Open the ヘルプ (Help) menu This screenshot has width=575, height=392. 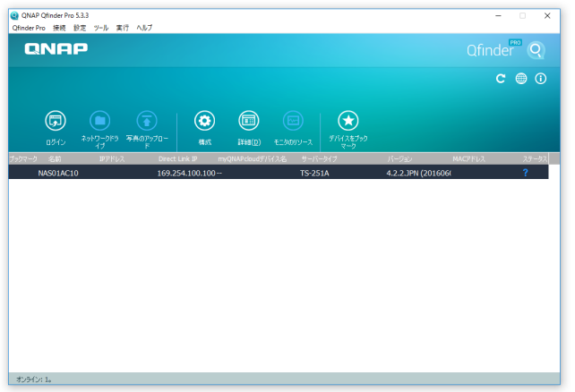coord(144,28)
